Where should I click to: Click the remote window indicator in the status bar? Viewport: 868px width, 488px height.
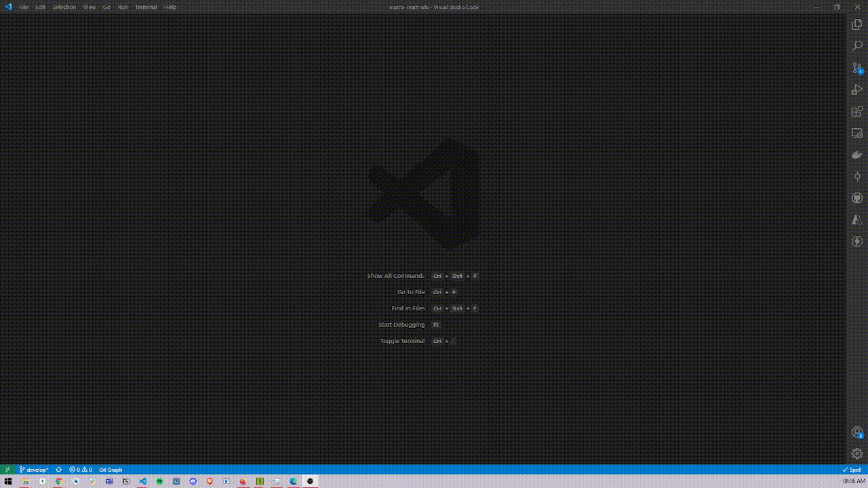pos(7,470)
